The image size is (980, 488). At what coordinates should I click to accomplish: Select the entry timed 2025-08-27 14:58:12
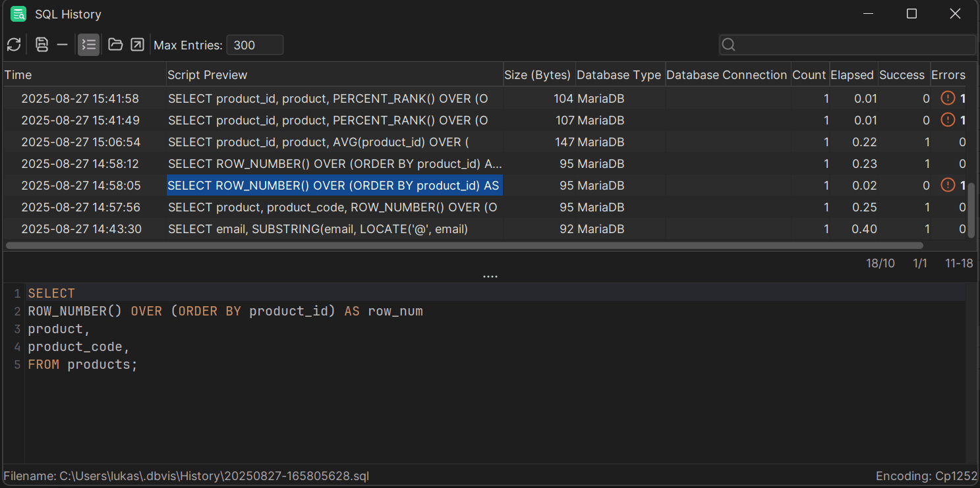click(484, 164)
